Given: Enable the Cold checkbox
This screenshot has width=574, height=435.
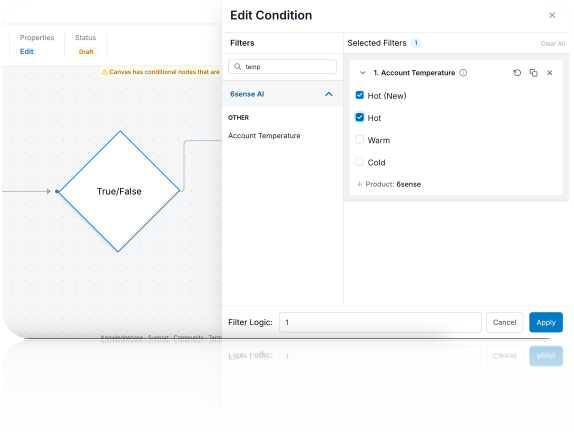Looking at the screenshot, I should click(359, 162).
